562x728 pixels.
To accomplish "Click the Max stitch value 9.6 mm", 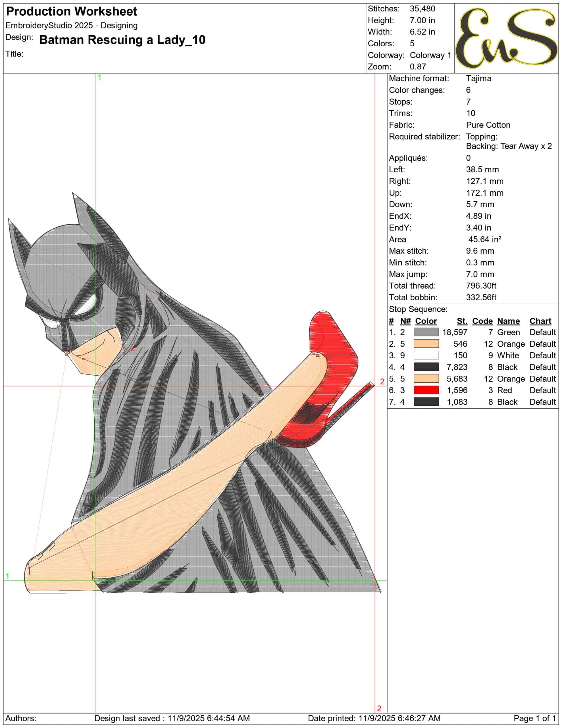I will [480, 251].
